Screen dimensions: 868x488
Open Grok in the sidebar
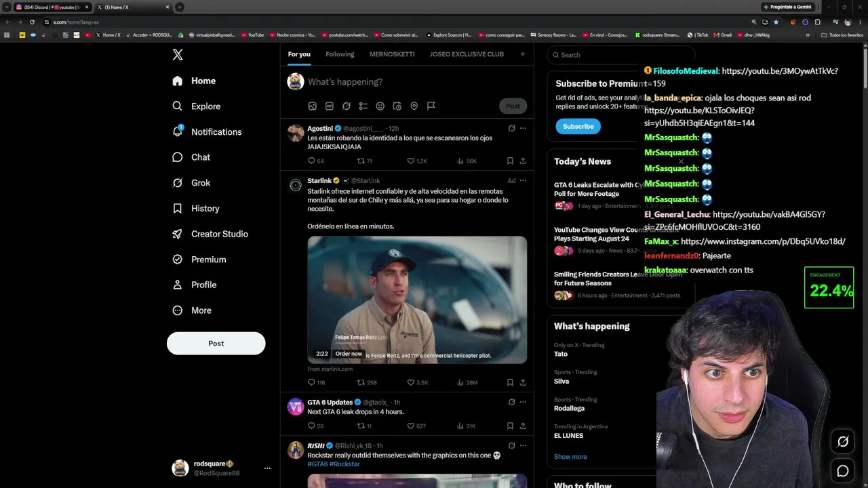191,183
